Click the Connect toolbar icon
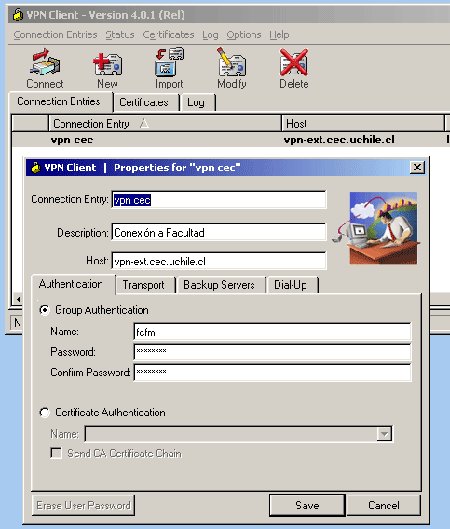 coord(45,63)
